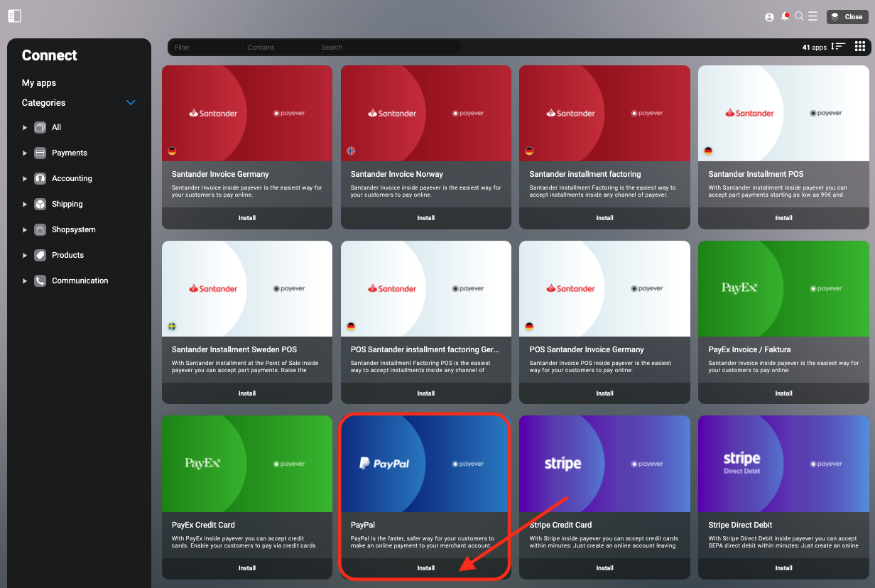875x588 pixels.
Task: Install Stripe Credit Card
Action: 605,568
